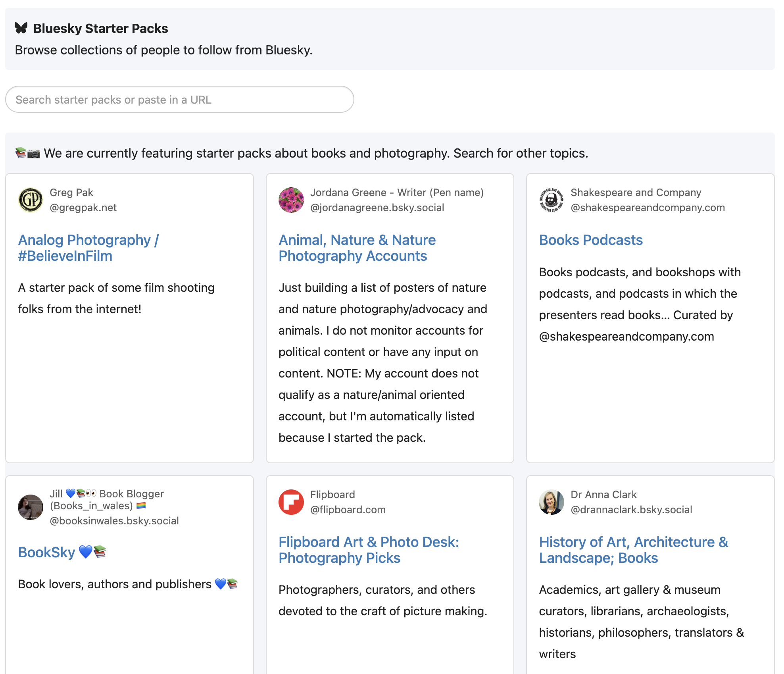This screenshot has width=784, height=674.
Task: Click the @drannaclark.bsky.social handle
Action: (x=631, y=510)
